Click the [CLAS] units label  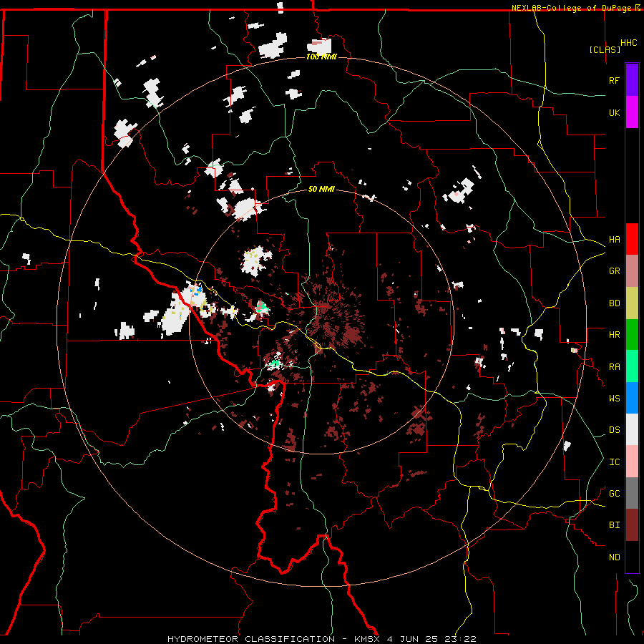click(605, 49)
